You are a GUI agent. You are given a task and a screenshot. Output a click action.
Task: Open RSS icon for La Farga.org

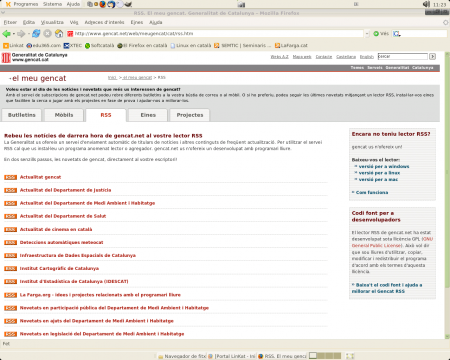[x=10, y=295]
